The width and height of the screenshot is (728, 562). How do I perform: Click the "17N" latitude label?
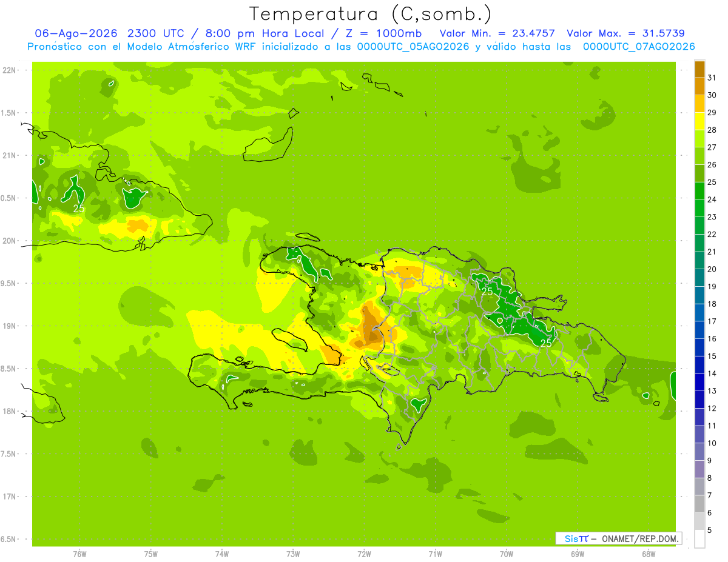point(8,497)
